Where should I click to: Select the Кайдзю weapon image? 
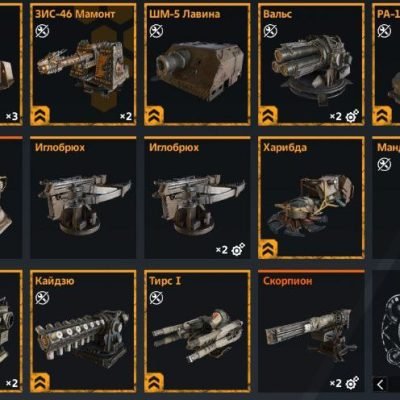[x=82, y=336]
